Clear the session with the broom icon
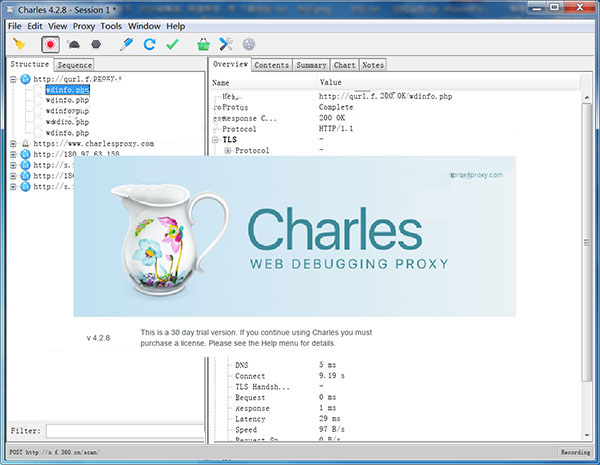Screen dimensions: 600x465 (19, 44)
